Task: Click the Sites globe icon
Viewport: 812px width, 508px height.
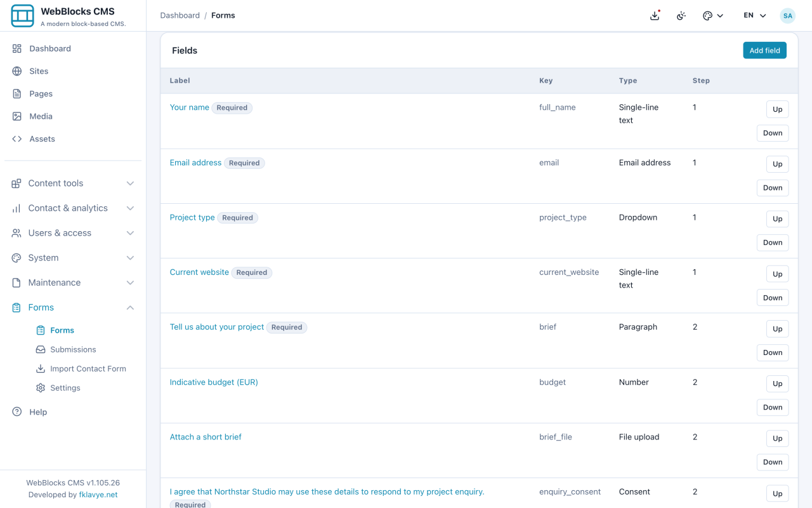Action: coord(17,71)
